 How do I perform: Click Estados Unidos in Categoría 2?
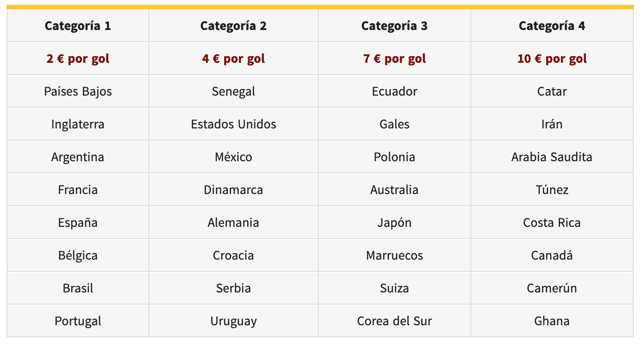pos(234,124)
